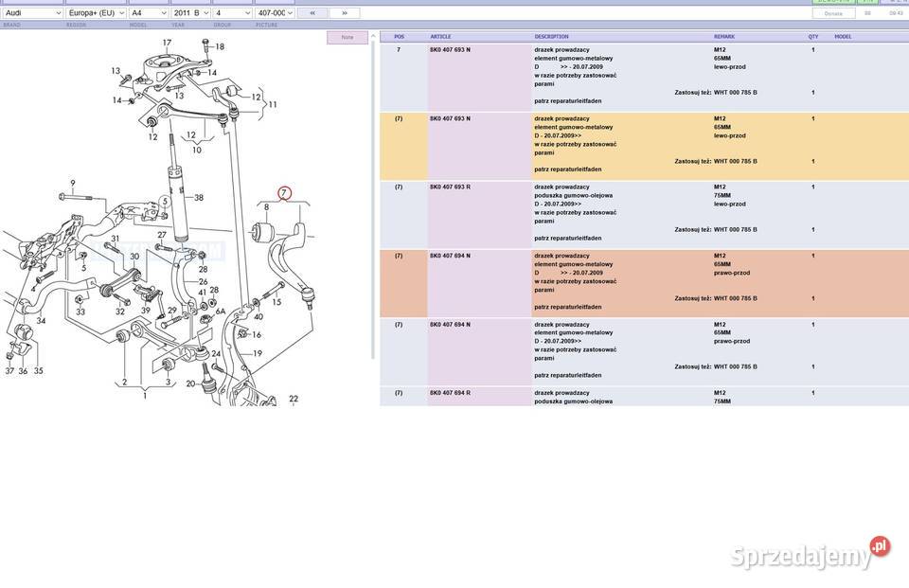
Task: Open the Picture dropdown showing 407-000
Action: pyautogui.click(x=276, y=13)
